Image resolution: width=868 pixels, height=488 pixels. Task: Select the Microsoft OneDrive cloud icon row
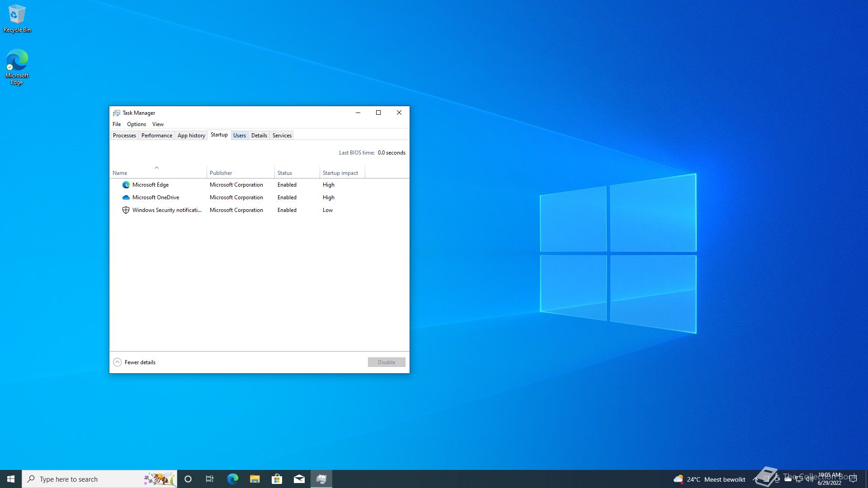tap(126, 197)
